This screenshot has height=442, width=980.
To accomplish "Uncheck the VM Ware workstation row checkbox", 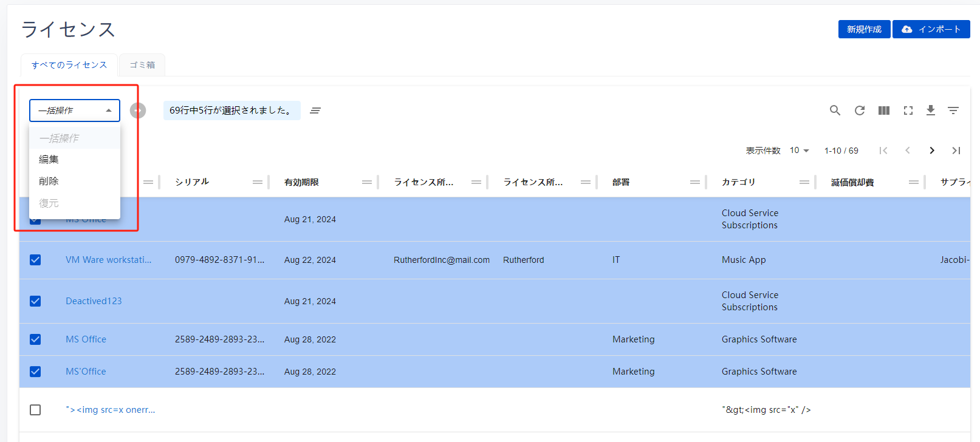I will 35,260.
